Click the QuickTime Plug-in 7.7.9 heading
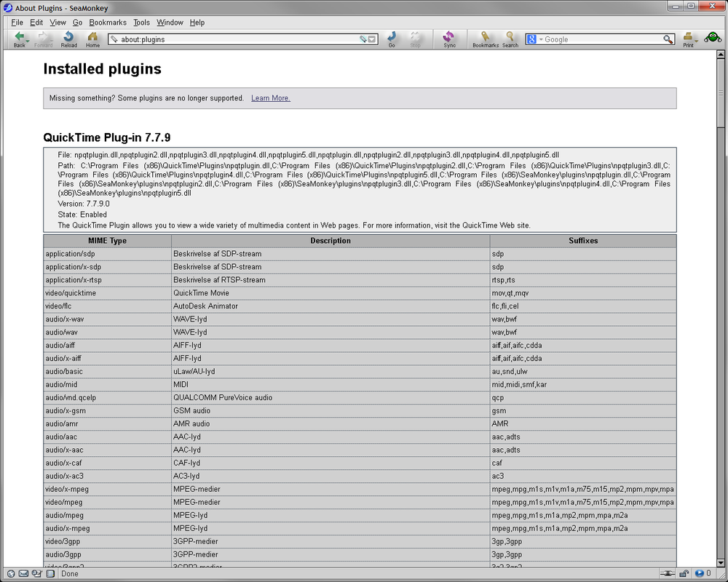 [107, 137]
